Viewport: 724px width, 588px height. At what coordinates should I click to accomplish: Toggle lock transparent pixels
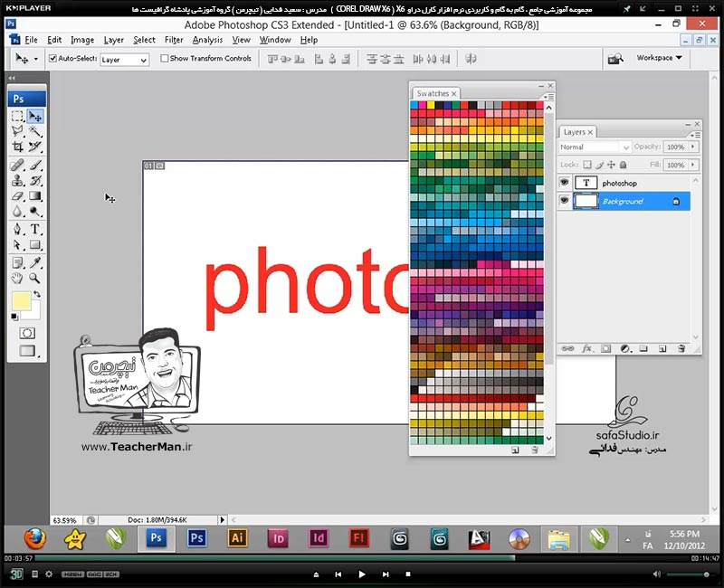pyautogui.click(x=586, y=165)
